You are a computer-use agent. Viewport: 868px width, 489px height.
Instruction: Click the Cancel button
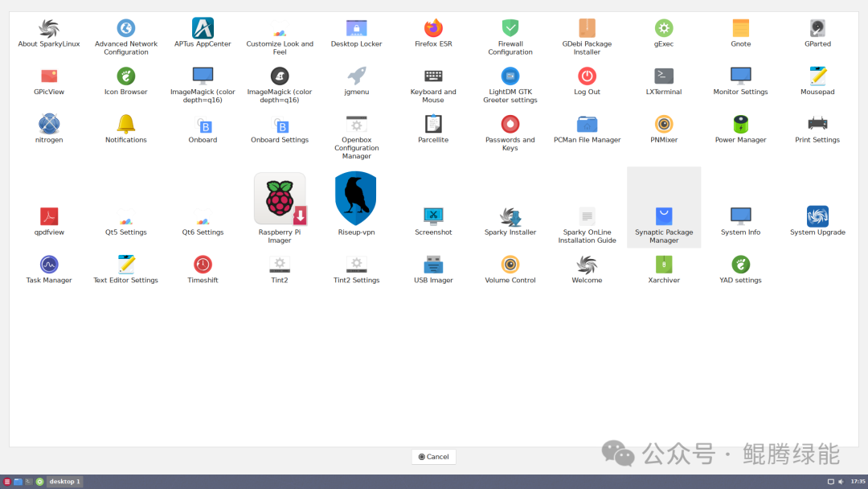click(433, 457)
